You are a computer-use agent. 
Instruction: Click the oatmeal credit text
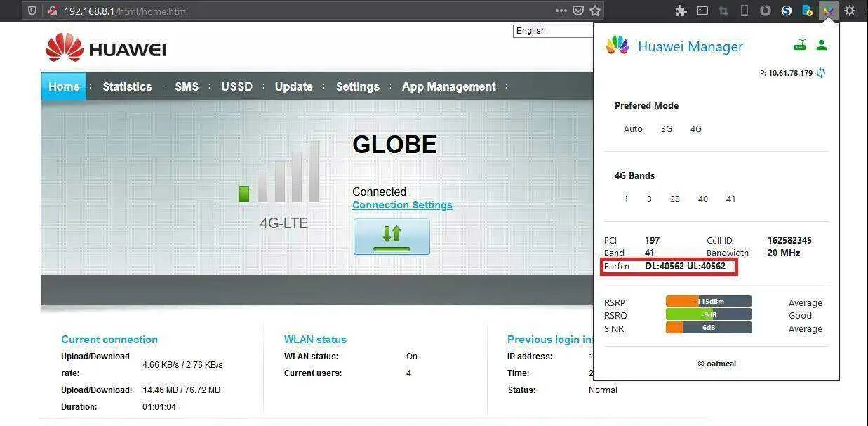716,364
